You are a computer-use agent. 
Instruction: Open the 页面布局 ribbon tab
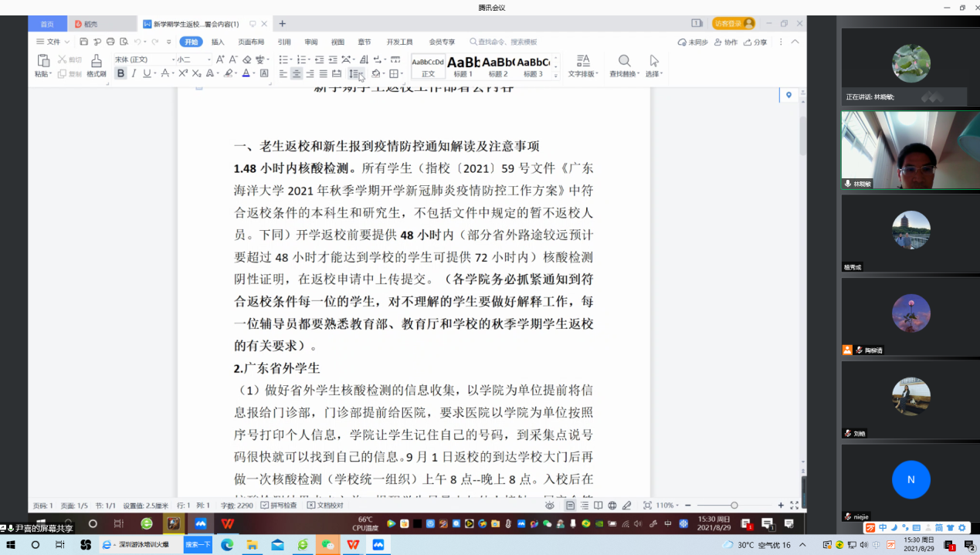coord(251,42)
